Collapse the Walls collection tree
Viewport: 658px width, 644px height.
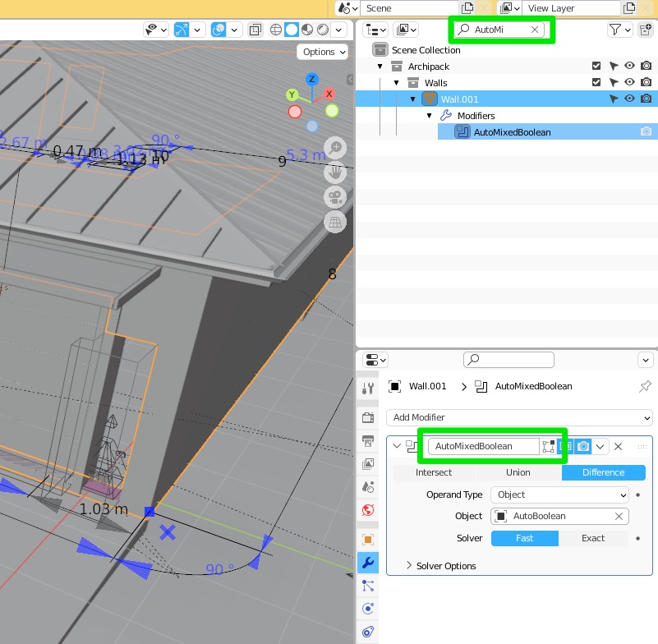[x=396, y=83]
